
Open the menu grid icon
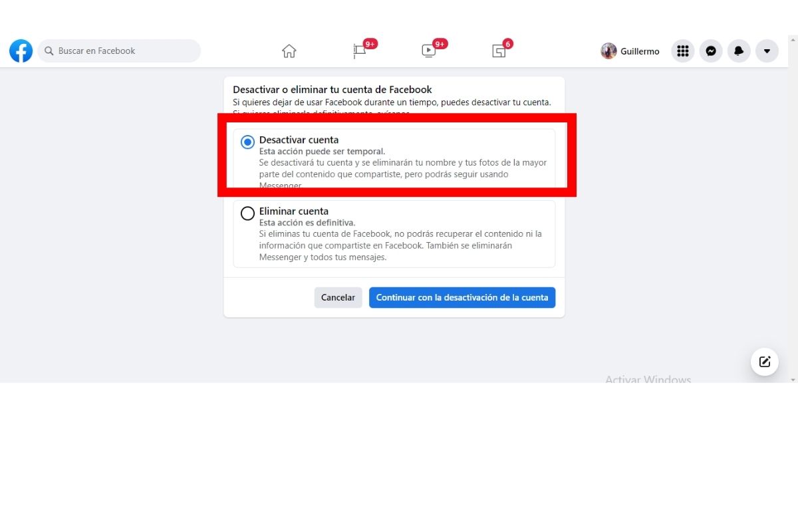click(x=682, y=51)
